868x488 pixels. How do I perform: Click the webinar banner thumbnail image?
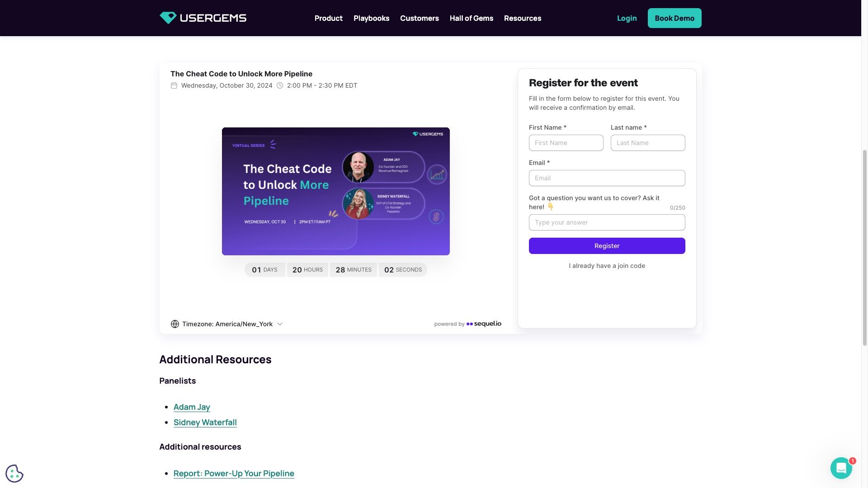click(x=336, y=191)
